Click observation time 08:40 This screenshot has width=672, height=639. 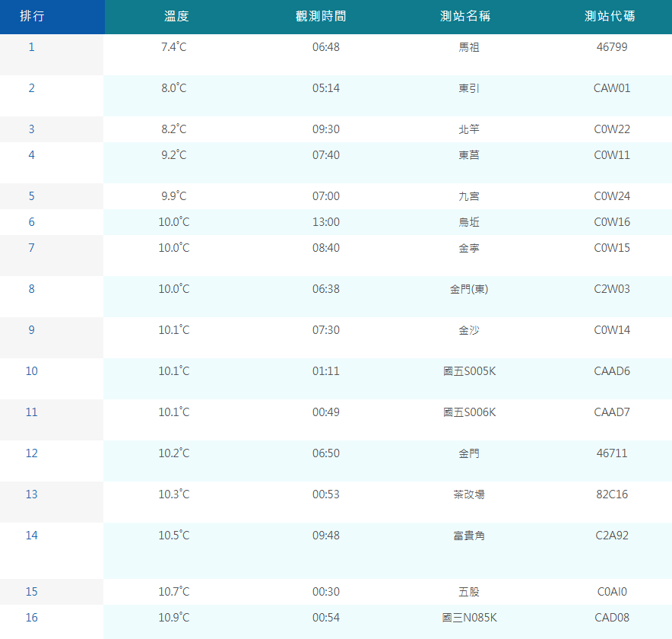pyautogui.click(x=326, y=247)
